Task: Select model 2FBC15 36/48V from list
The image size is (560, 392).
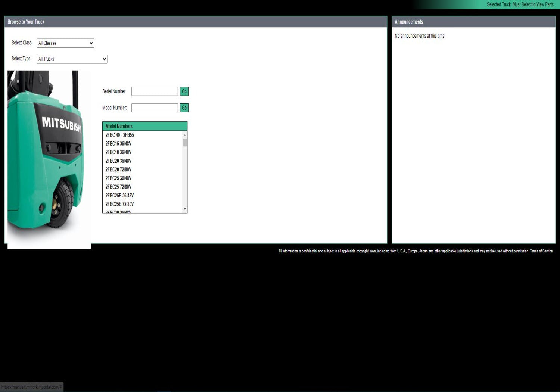Action: point(118,144)
